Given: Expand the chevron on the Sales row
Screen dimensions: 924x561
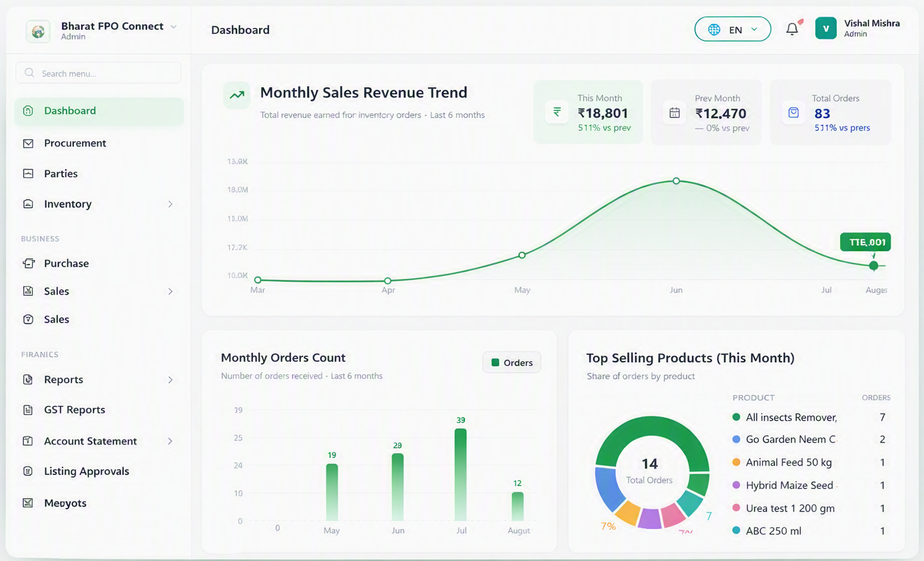Looking at the screenshot, I should [170, 291].
